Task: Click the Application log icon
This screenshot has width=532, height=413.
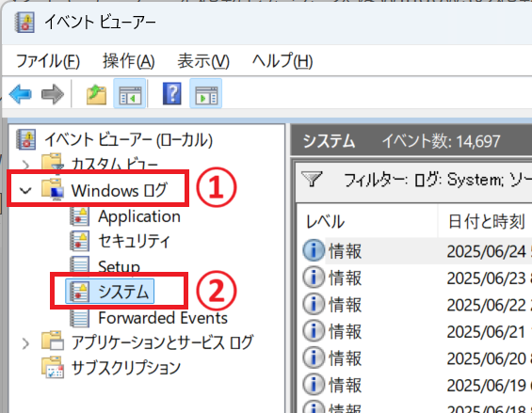Action: (x=80, y=216)
